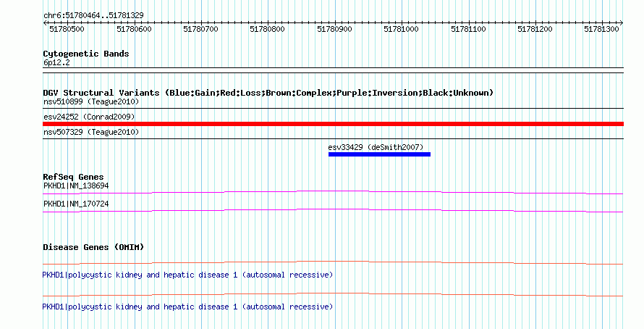Click the chr6:51780464..51781329 region label
The width and height of the screenshot is (644, 329).
(x=93, y=16)
